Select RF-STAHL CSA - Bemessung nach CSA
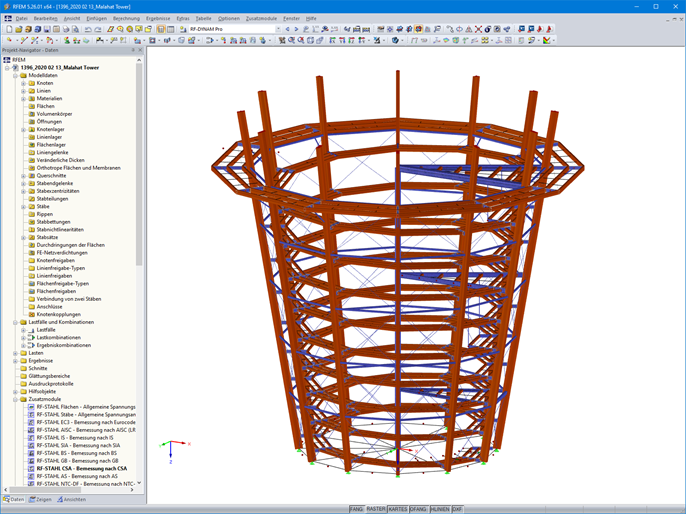 (x=82, y=469)
